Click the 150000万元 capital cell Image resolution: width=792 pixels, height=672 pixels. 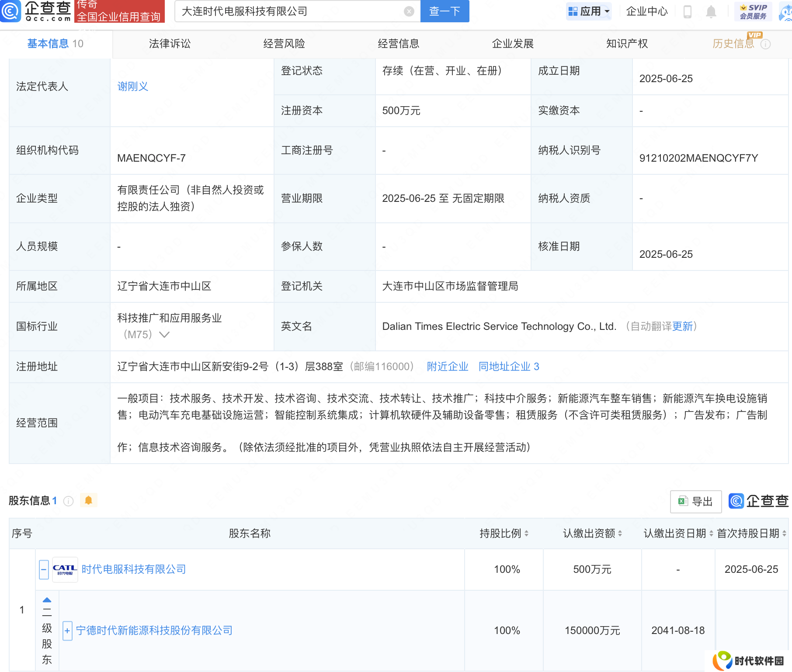click(592, 630)
